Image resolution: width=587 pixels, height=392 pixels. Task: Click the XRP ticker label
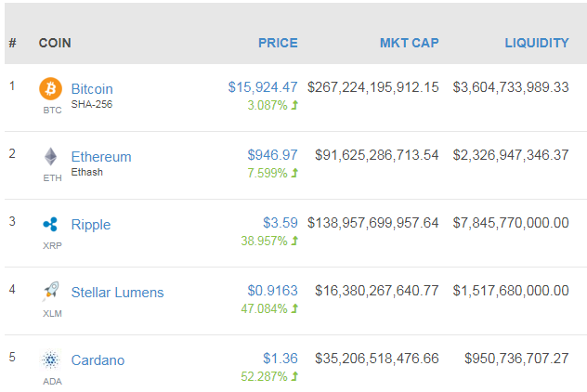coord(52,245)
